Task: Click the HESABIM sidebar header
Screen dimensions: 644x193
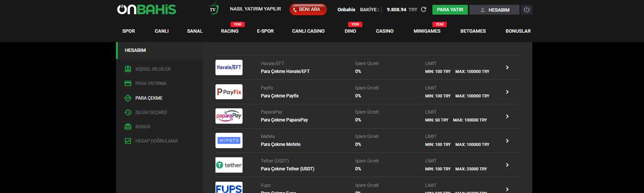Action: tap(159, 50)
